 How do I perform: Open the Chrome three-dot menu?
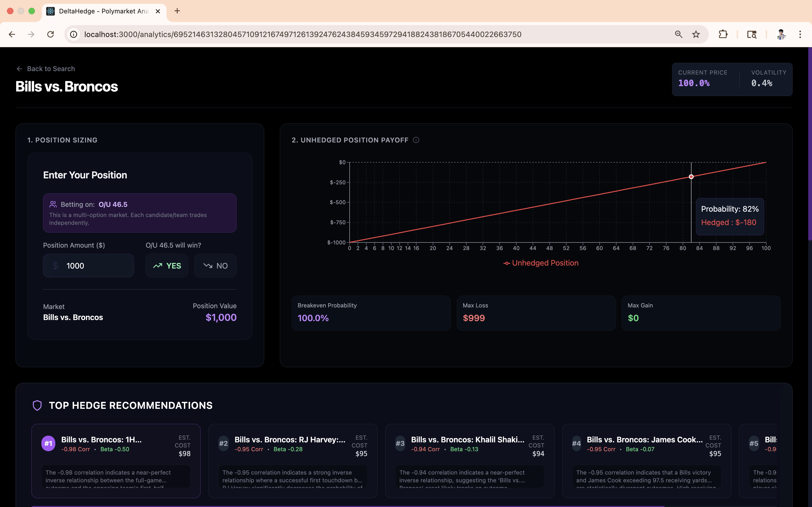[x=800, y=34]
